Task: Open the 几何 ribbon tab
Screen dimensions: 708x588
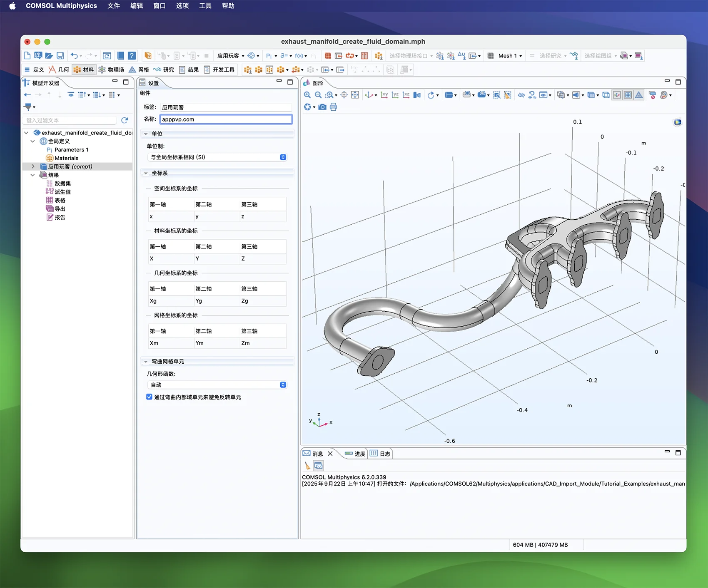Action: [x=59, y=69]
